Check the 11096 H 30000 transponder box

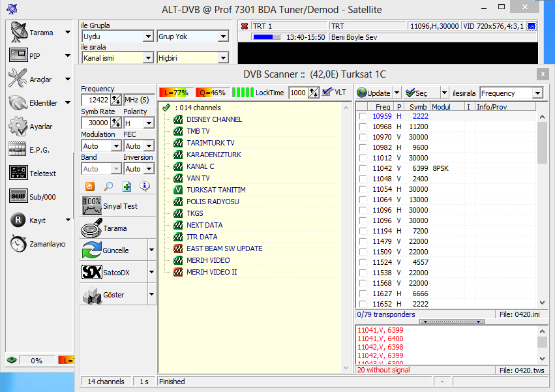tap(363, 210)
